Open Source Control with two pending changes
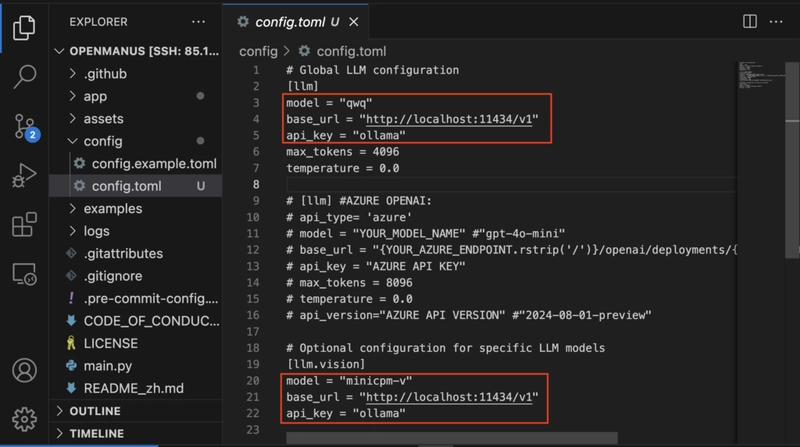The width and height of the screenshot is (800, 447). point(26,127)
